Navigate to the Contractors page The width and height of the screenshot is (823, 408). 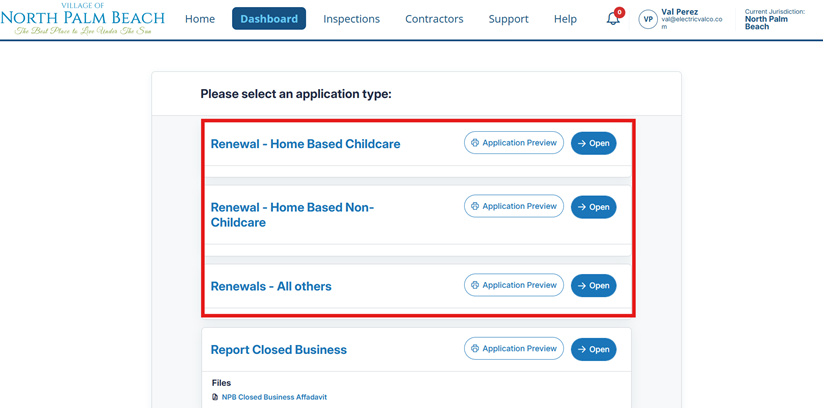click(x=434, y=19)
